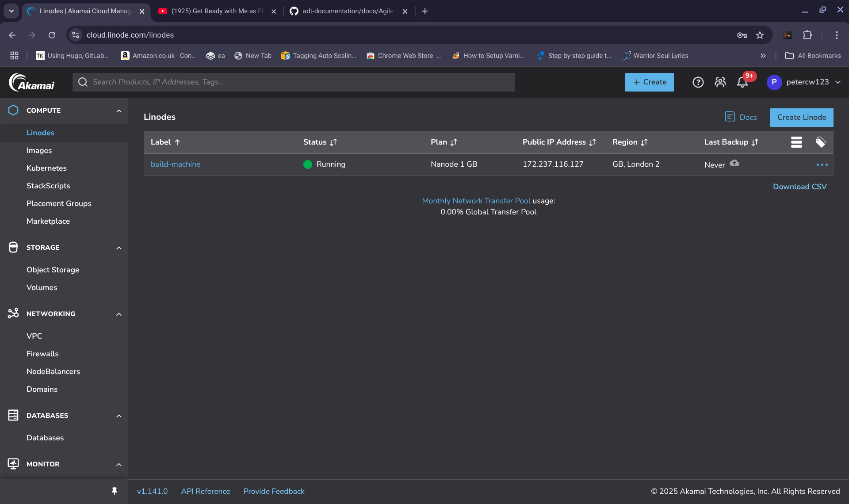This screenshot has width=849, height=504.
Task: Toggle summary list view icon
Action: (x=796, y=142)
